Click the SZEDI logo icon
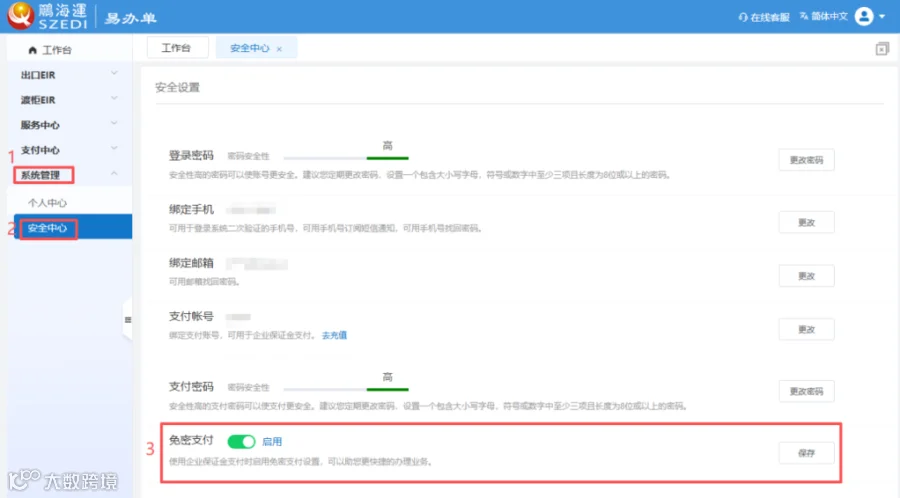This screenshot has height=498, width=900. tap(21, 15)
